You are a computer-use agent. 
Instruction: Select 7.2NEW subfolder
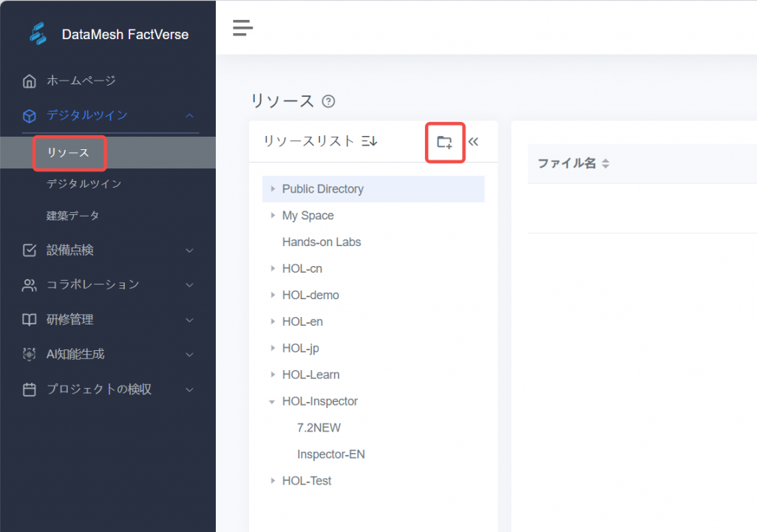[x=319, y=428]
